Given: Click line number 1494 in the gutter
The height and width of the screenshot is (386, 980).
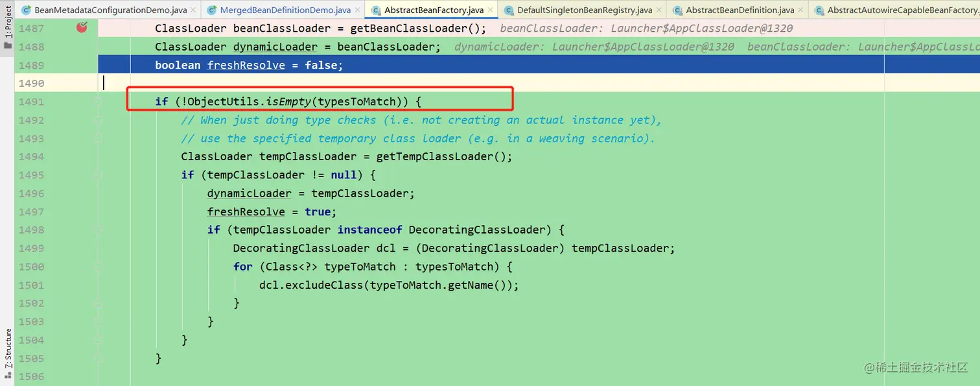Looking at the screenshot, I should tap(32, 156).
